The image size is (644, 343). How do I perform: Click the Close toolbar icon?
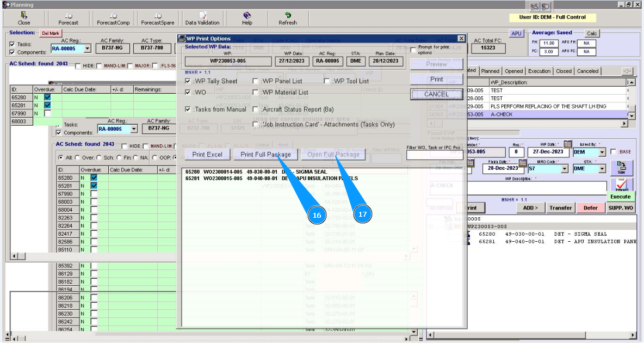point(24,19)
